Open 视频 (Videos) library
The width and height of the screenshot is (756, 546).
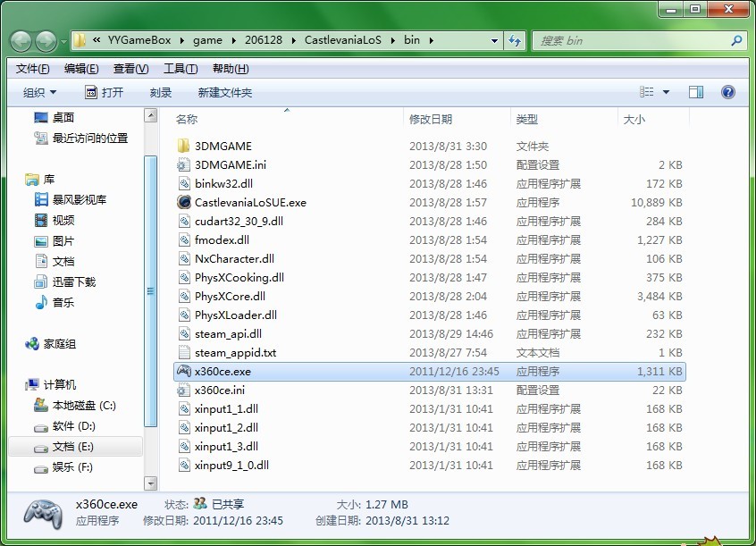point(63,221)
